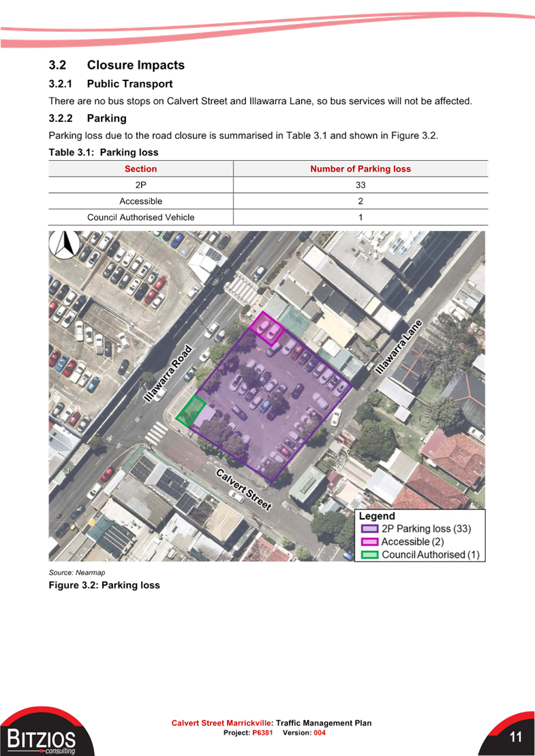Click the 'Section' table column header
This screenshot has height=756, width=535.
(x=140, y=169)
